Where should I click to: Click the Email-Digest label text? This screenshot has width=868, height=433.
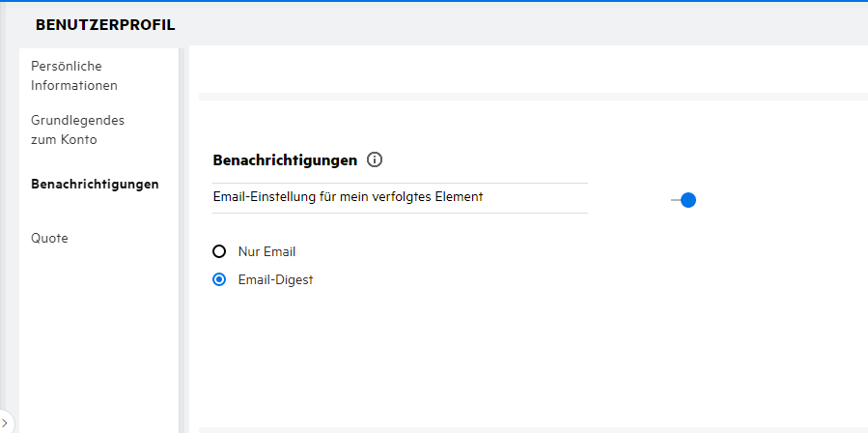coord(275,280)
